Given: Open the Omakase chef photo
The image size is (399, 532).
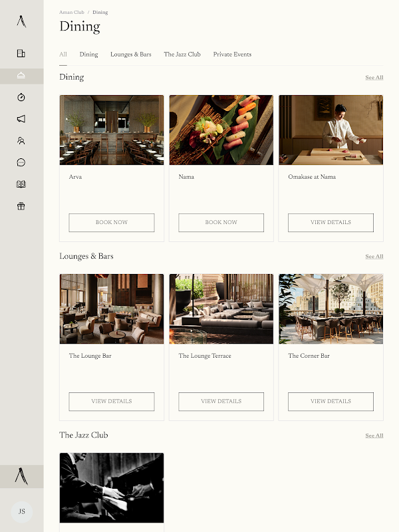Looking at the screenshot, I should click(x=331, y=130).
